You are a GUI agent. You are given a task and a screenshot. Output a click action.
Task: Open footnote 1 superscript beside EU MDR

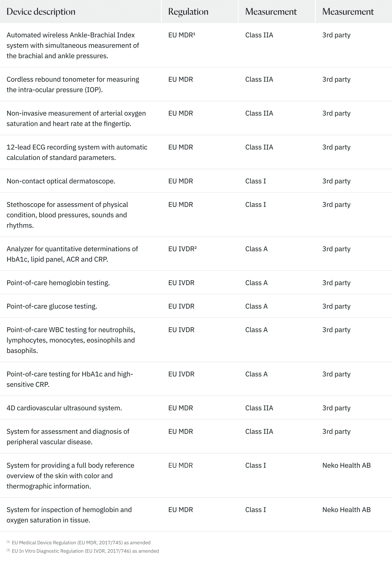tap(194, 34)
